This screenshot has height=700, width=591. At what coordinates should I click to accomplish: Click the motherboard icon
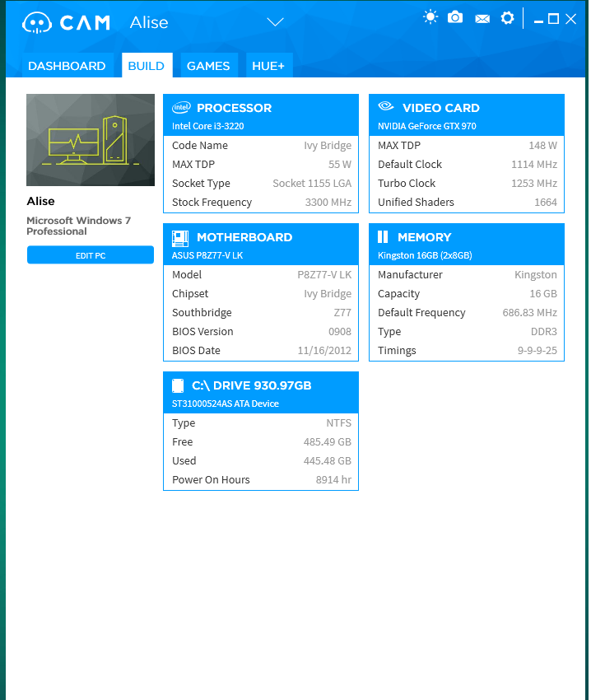[180, 238]
